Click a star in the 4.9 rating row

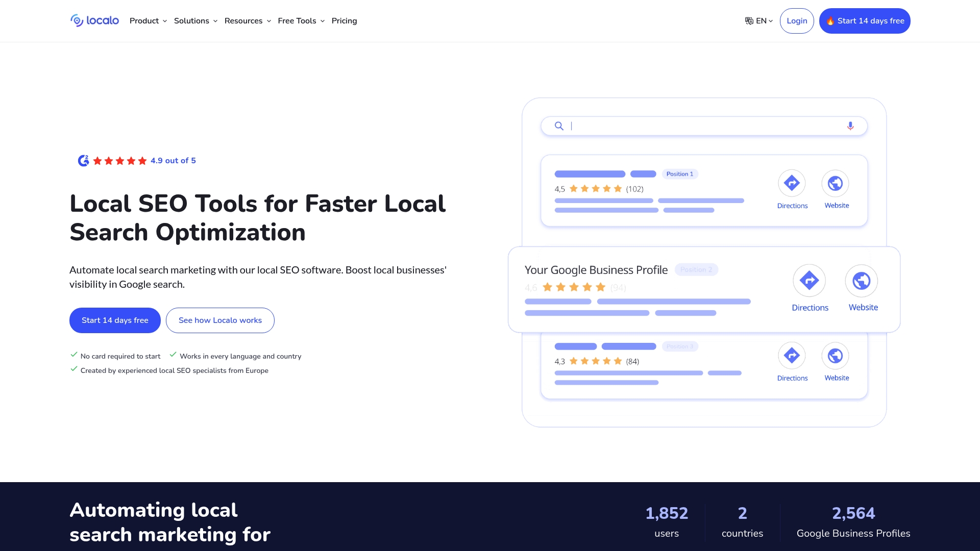click(119, 160)
